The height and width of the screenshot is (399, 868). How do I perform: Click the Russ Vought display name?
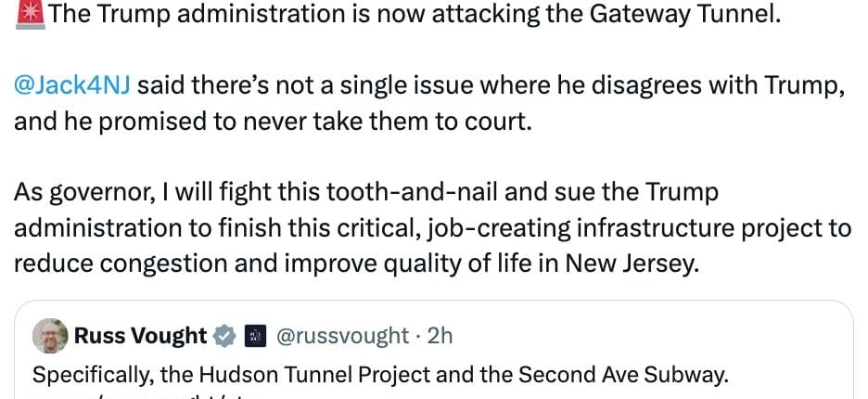click(x=140, y=335)
